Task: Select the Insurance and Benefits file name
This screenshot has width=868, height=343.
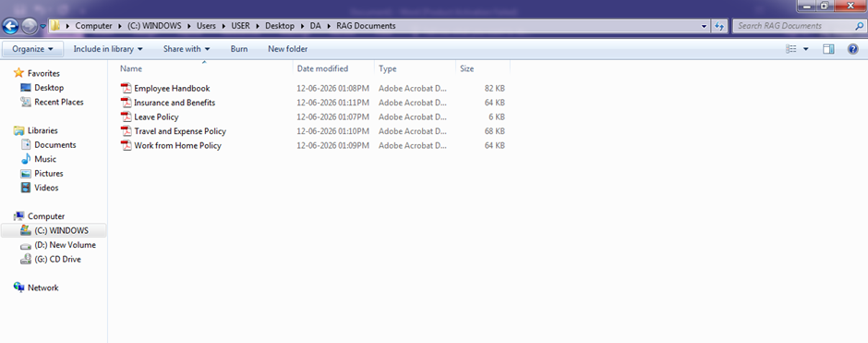Action: pyautogui.click(x=175, y=103)
